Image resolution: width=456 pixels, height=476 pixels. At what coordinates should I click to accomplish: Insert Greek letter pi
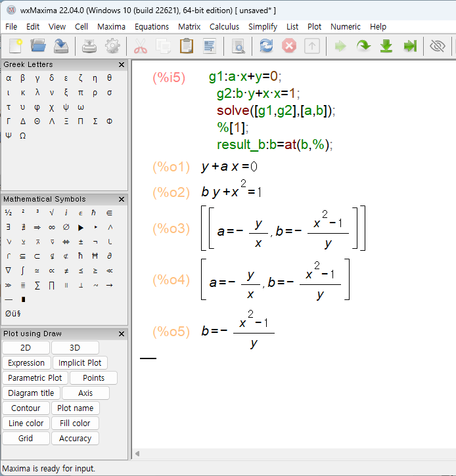pyautogui.click(x=81, y=93)
